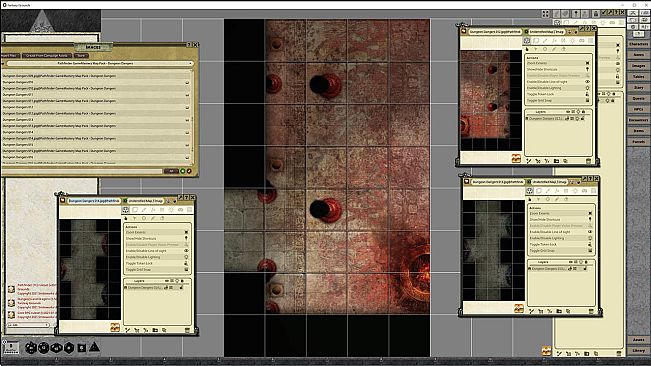The image size is (651, 366).
Task: Open the Parcels sidebar panel
Action: (x=639, y=142)
